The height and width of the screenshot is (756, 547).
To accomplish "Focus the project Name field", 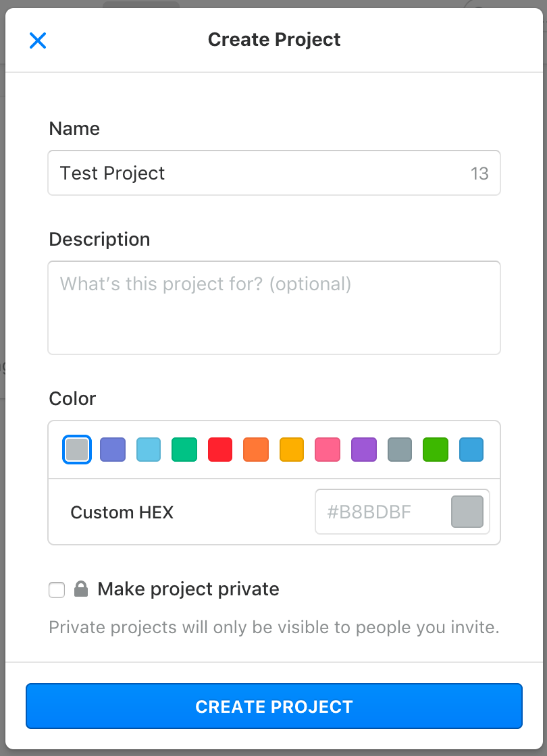I will coord(274,173).
